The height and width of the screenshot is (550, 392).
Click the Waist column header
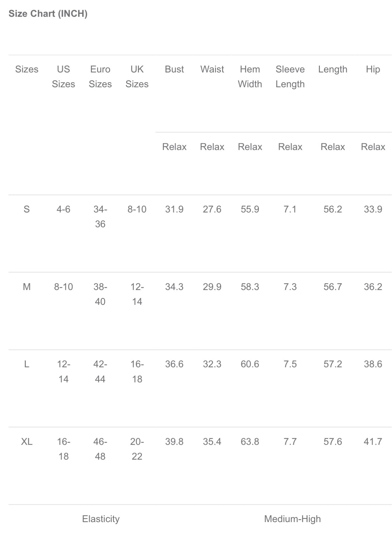[x=212, y=69]
